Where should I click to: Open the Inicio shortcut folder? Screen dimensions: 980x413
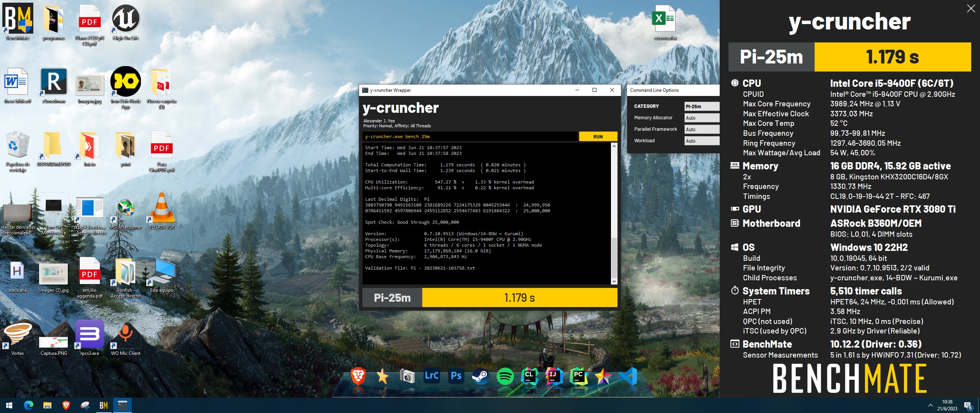click(90, 148)
